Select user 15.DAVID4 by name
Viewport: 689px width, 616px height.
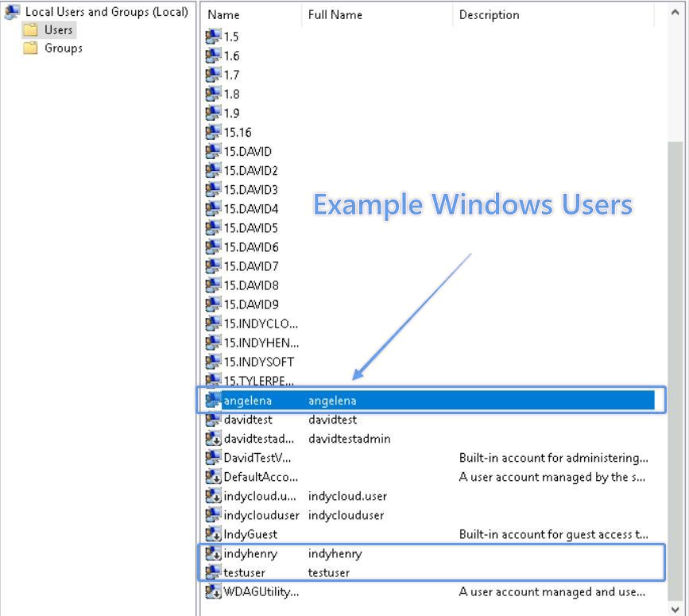tap(251, 209)
